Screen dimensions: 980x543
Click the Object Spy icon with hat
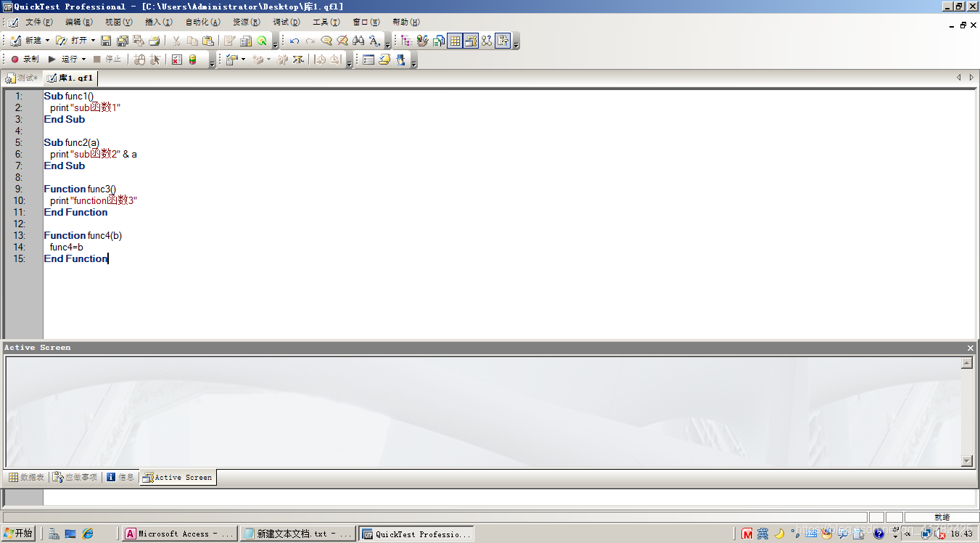click(400, 59)
